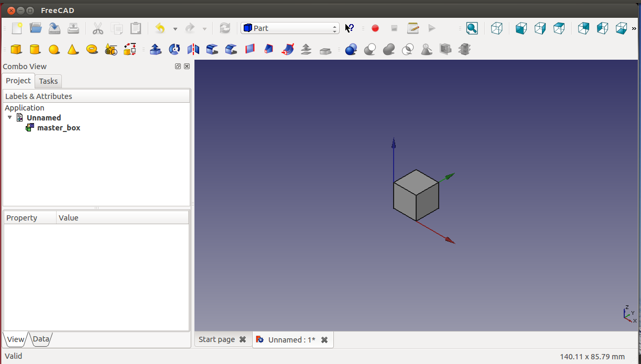This screenshot has width=641, height=364.
Task: Show more toolbar items via chevron
Action: pyautogui.click(x=634, y=28)
